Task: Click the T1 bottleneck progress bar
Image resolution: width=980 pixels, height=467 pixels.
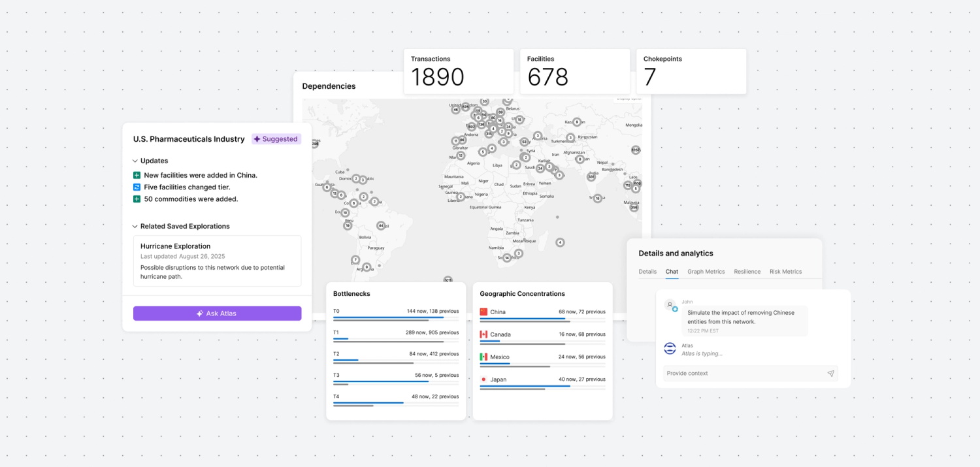Action: point(396,340)
